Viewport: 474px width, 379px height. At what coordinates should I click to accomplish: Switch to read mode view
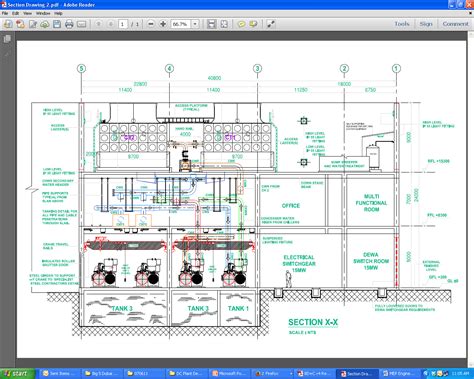click(x=271, y=24)
